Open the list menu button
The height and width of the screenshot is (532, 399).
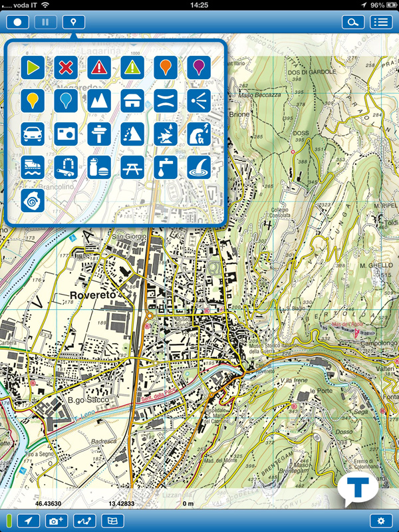[381, 23]
